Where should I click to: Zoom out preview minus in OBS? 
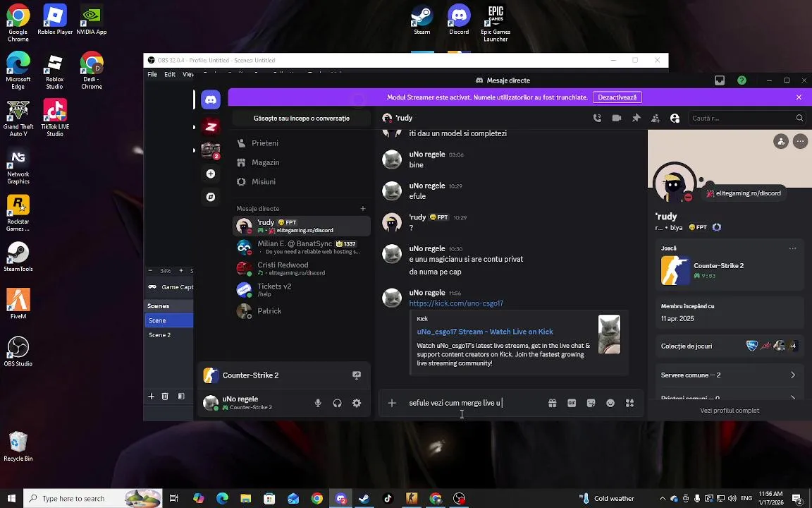(x=151, y=271)
